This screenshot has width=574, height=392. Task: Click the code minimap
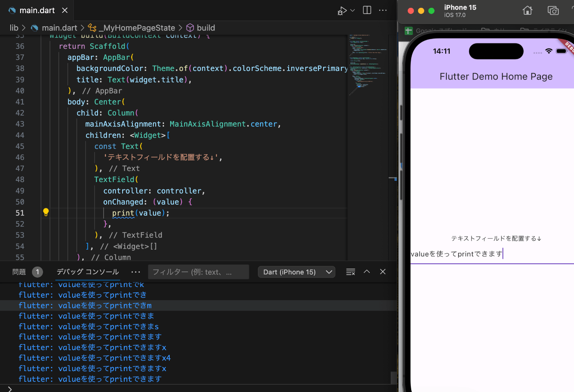368,65
